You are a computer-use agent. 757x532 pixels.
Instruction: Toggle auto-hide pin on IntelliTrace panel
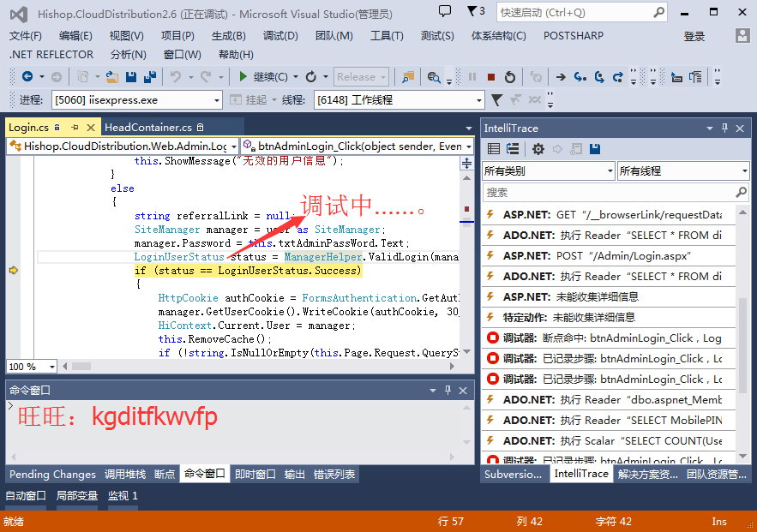(724, 128)
